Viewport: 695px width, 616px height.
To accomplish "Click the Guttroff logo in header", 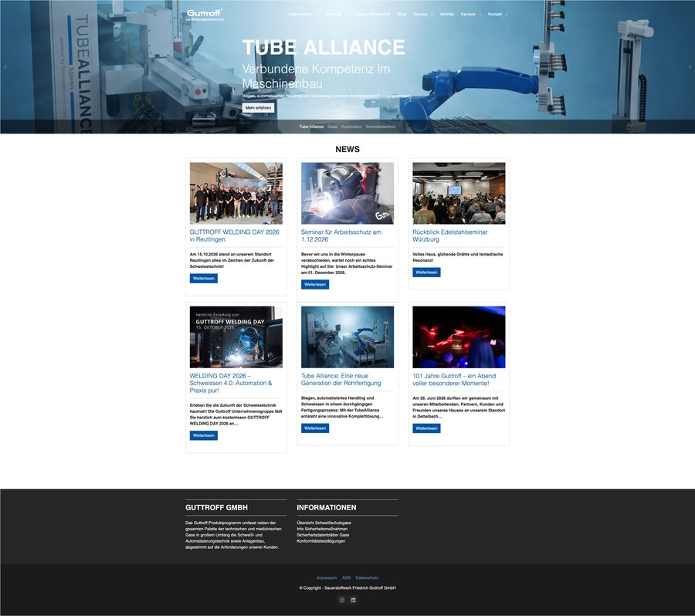I will pos(205,15).
